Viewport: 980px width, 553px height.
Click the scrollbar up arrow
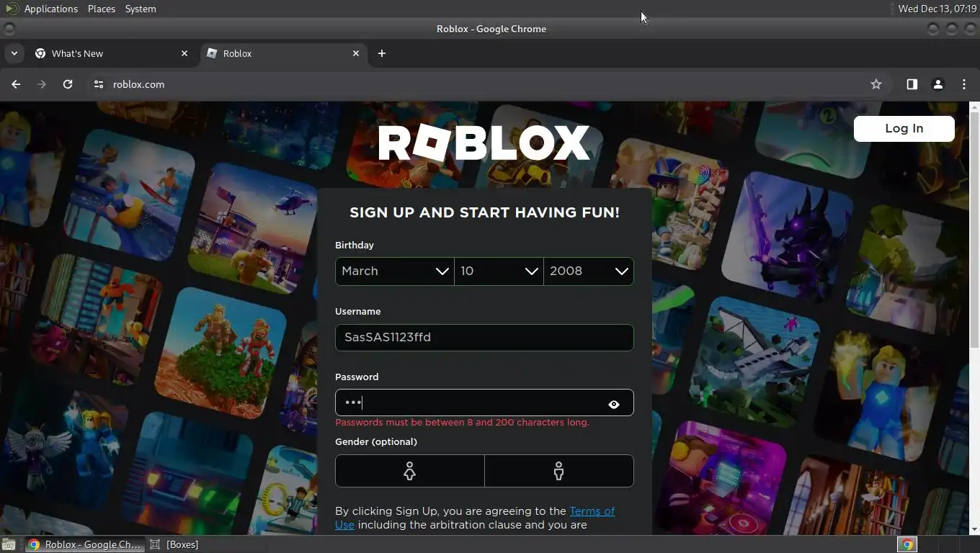pos(974,107)
